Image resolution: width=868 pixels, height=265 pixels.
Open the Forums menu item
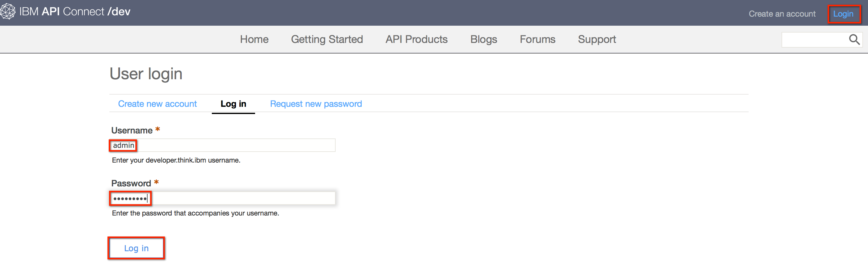point(537,39)
